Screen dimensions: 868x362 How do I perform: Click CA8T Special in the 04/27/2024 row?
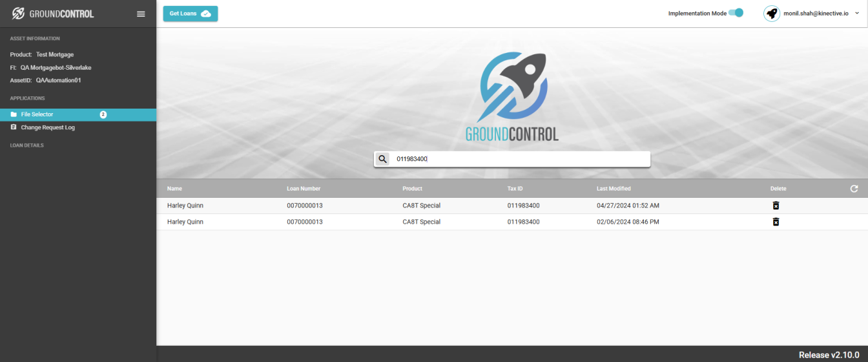[421, 206]
